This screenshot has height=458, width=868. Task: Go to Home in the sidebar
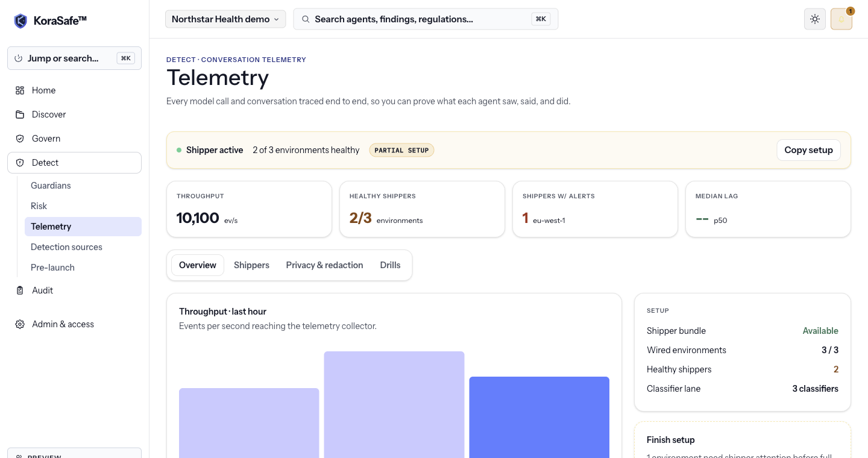74,90
